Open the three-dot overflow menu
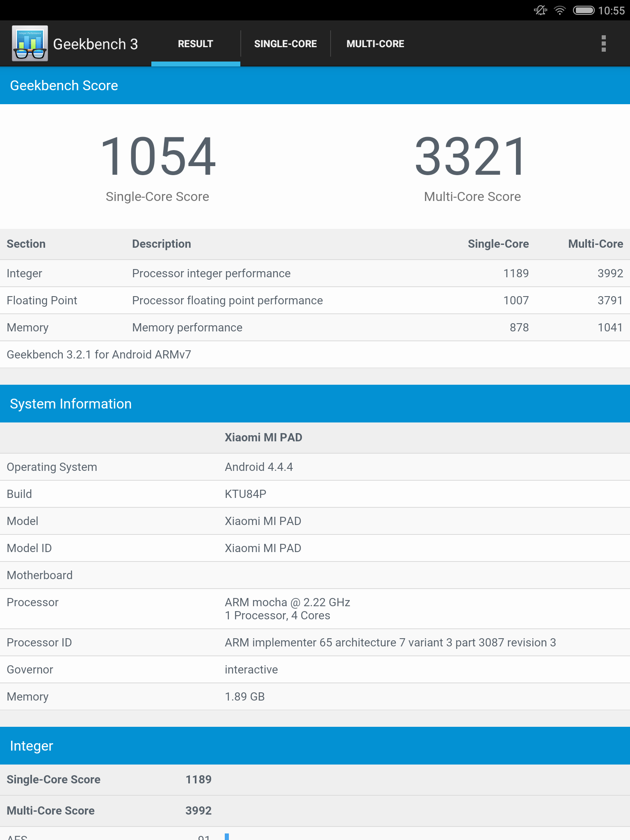Image resolution: width=630 pixels, height=840 pixels. pyautogui.click(x=603, y=43)
